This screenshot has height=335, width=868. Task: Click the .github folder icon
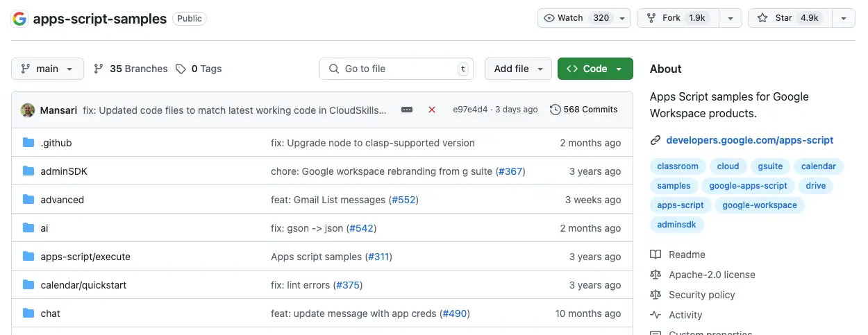[x=28, y=143]
